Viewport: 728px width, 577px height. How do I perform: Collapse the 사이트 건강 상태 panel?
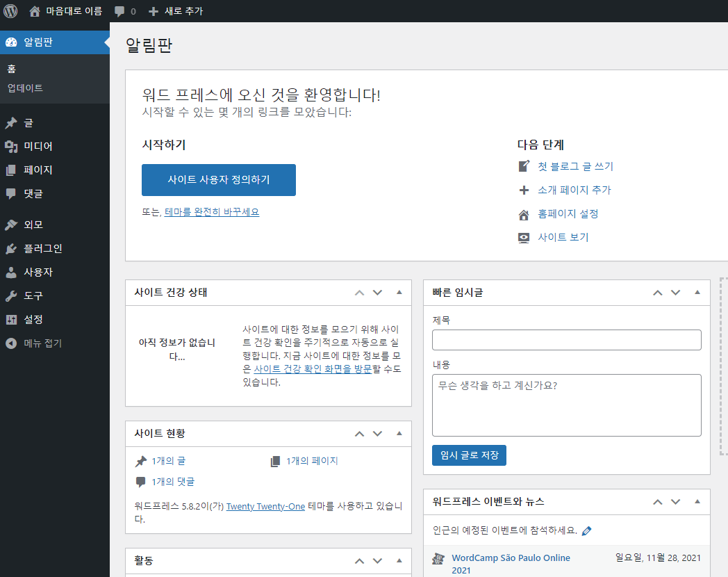tap(399, 292)
